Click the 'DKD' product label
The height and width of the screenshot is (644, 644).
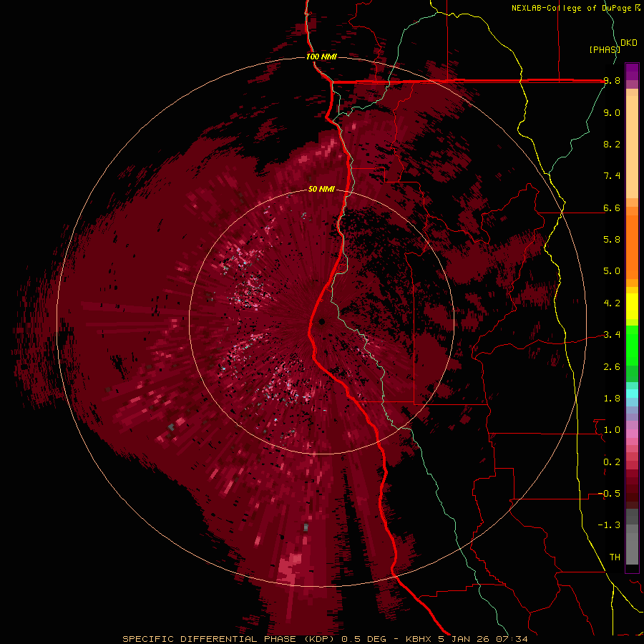point(629,43)
